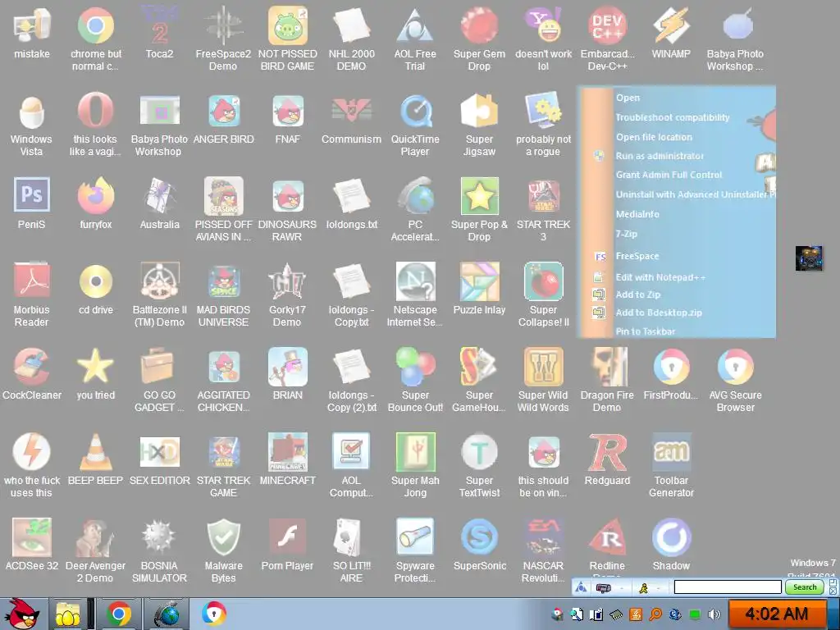The height and width of the screenshot is (630, 840).
Task: Open the mailbox icon in AOL toolbar
Action: (x=604, y=588)
